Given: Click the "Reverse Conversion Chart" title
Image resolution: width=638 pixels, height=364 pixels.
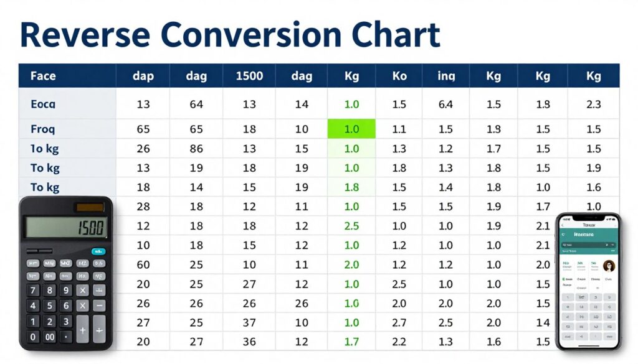Looking at the screenshot, I should [x=230, y=35].
